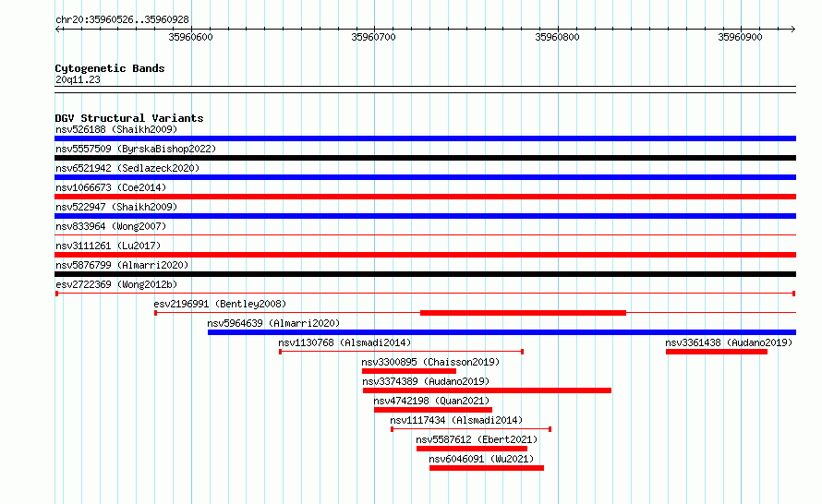Click the esv2196991 (Bentley2008) label
Screen dimensions: 822x504
tap(220, 304)
